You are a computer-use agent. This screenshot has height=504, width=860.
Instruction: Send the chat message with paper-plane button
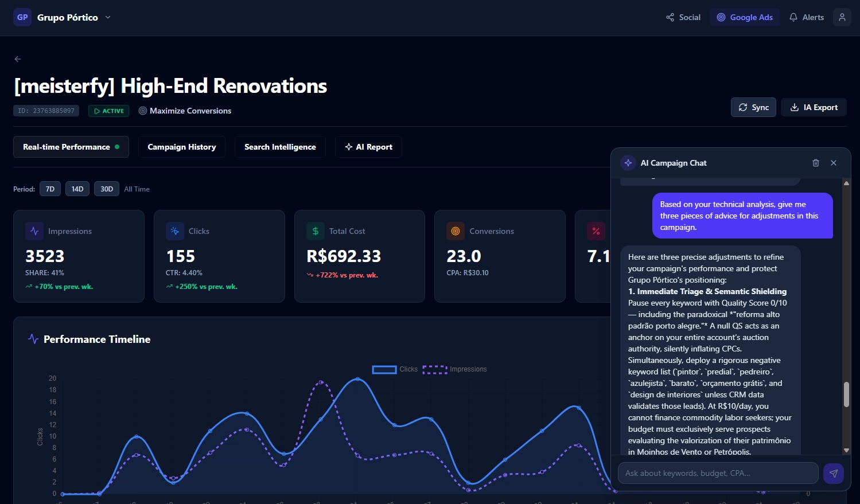834,473
